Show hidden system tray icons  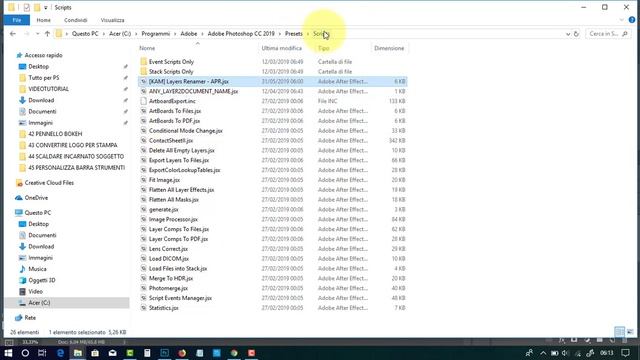(x=543, y=353)
